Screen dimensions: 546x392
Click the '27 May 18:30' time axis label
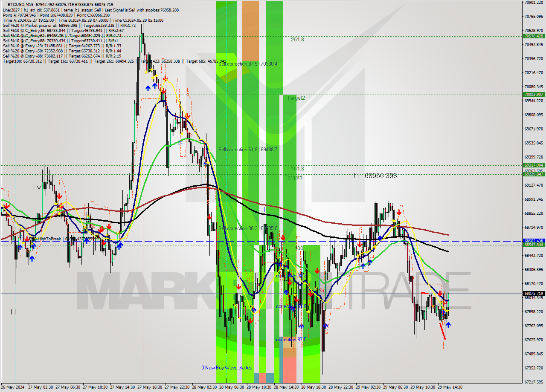coord(150,387)
